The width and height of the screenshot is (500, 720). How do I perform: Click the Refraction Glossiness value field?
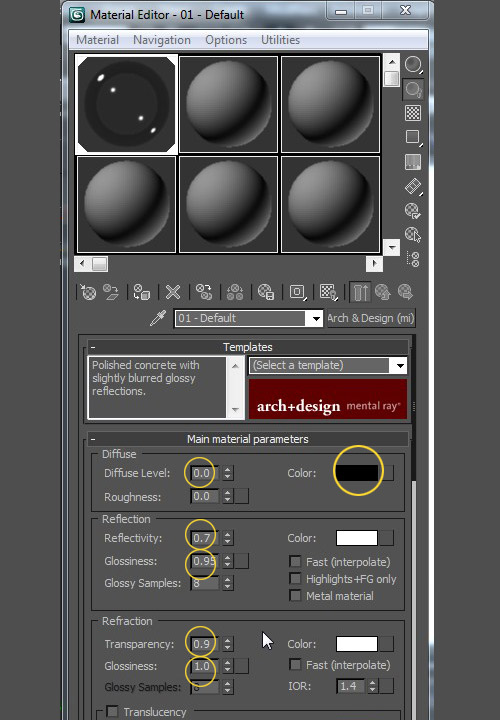click(204, 666)
